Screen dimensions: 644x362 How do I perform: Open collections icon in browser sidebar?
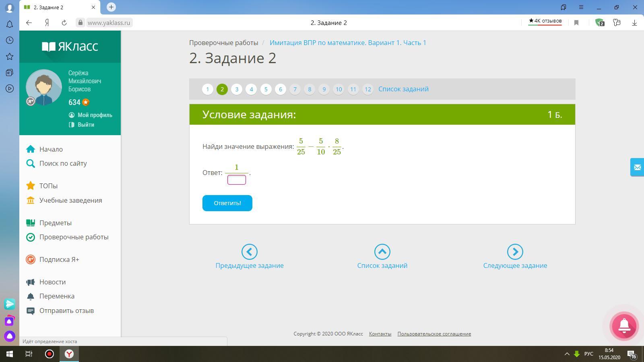pos(10,72)
